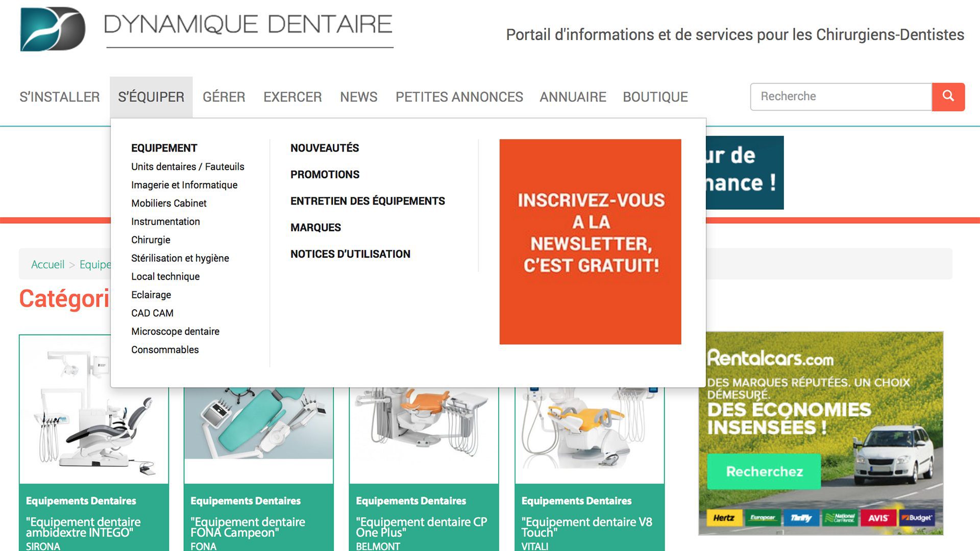Click the CAD CAM link
The image size is (980, 551).
[152, 313]
